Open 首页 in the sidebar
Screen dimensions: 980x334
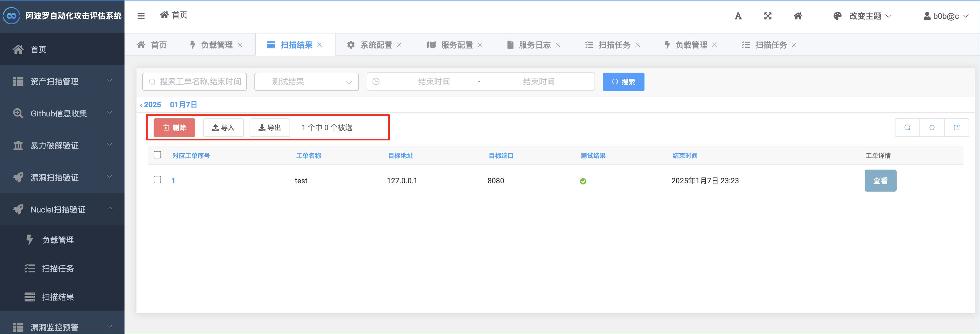point(62,49)
